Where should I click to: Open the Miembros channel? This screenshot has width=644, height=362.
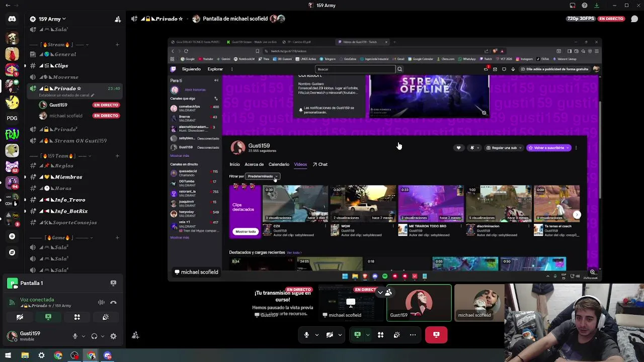tap(74, 177)
